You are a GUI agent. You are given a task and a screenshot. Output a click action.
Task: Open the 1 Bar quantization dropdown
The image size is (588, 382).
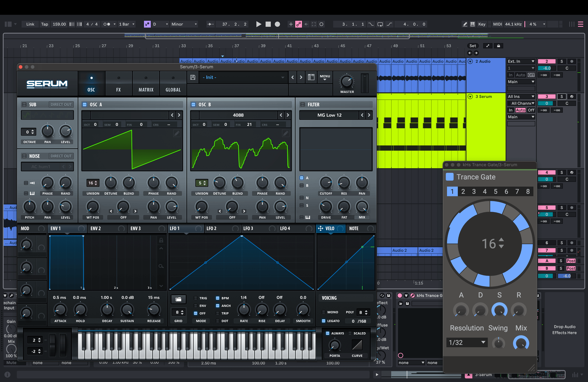126,24
